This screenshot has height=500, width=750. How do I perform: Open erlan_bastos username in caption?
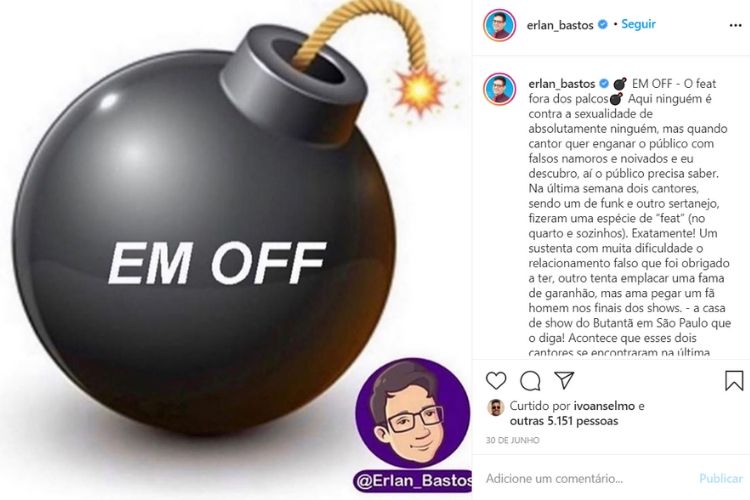[562, 84]
